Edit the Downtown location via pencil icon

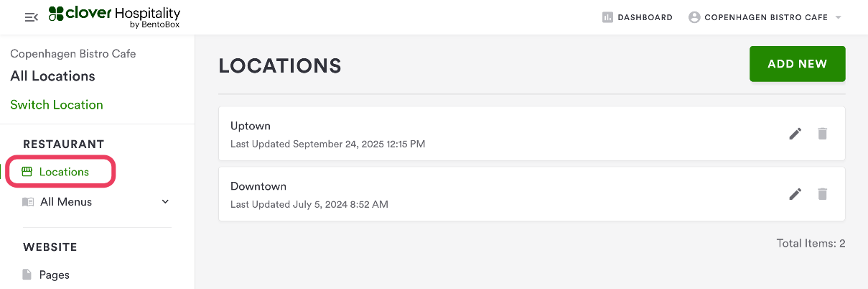tap(795, 194)
